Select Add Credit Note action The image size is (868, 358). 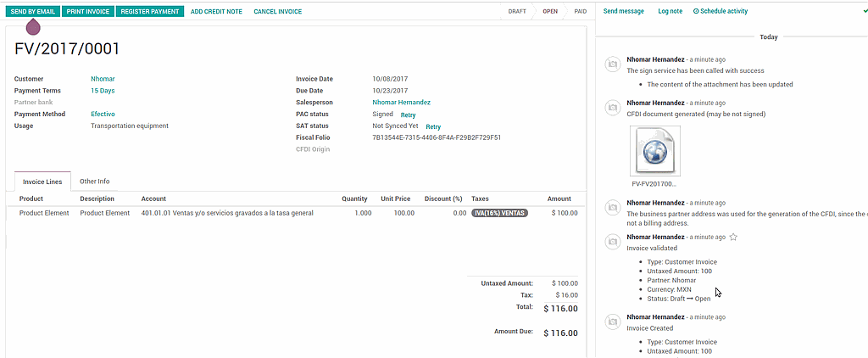coord(215,12)
